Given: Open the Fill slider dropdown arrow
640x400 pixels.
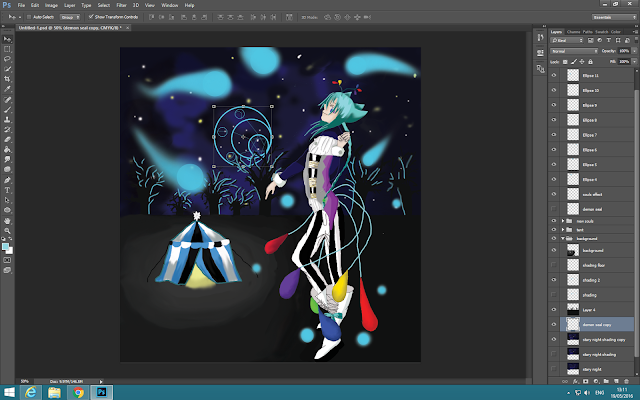Looking at the screenshot, I should point(634,62).
